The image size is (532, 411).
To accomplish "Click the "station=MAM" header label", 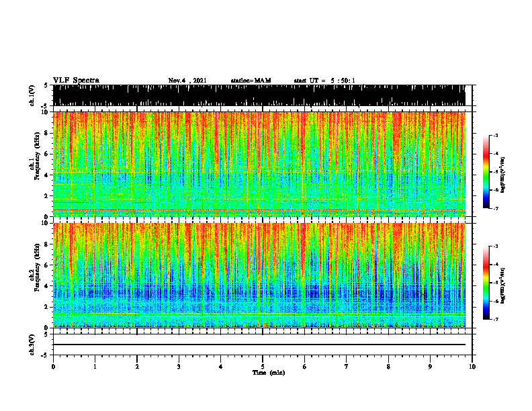I will tap(251, 81).
